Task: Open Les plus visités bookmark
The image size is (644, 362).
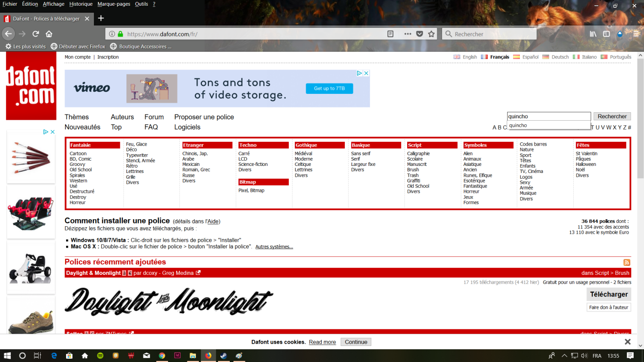Action: coord(25,47)
